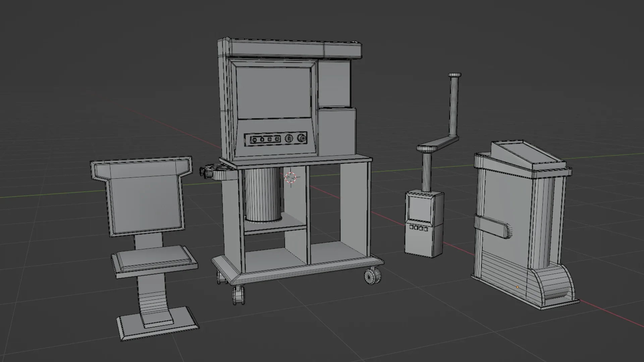Select the small box unit with four buttons
This screenshot has height=362, width=644.
coord(424,224)
